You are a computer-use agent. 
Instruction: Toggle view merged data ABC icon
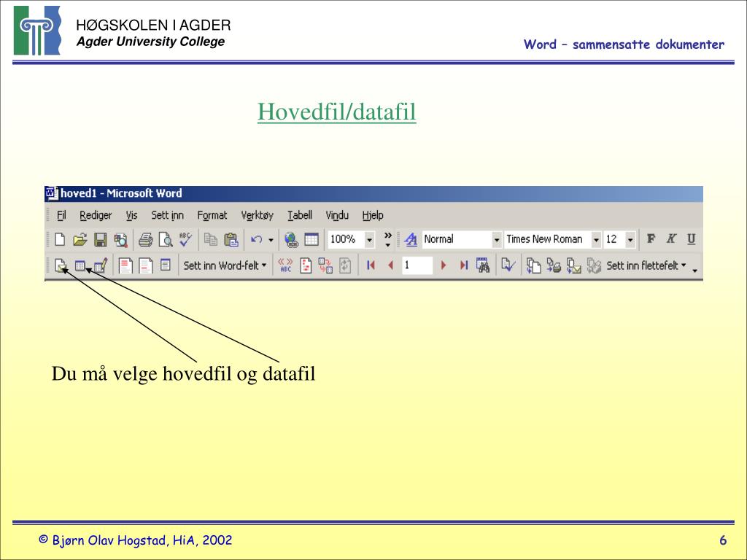pos(285,265)
